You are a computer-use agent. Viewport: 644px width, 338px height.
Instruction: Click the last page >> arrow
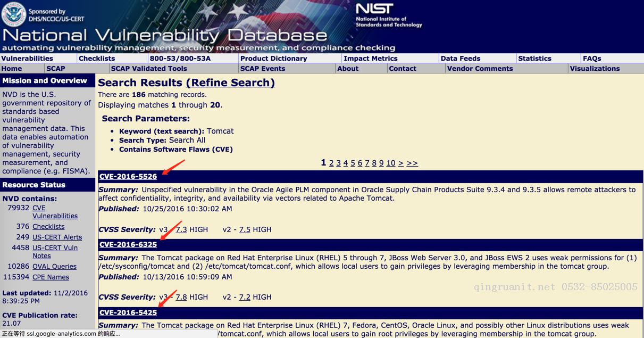[412, 163]
